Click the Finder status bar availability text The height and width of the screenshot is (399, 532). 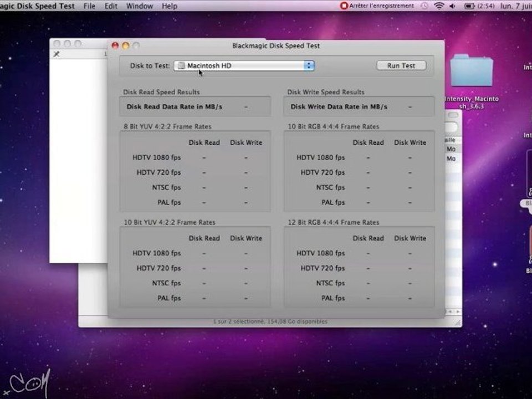[270, 321]
